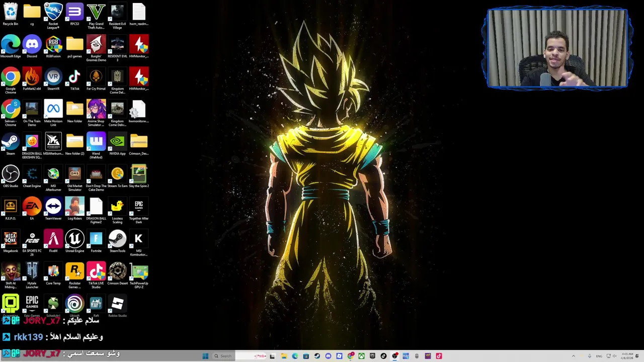
Task: Open the NVIDIA App shortcut
Action: 117,144
